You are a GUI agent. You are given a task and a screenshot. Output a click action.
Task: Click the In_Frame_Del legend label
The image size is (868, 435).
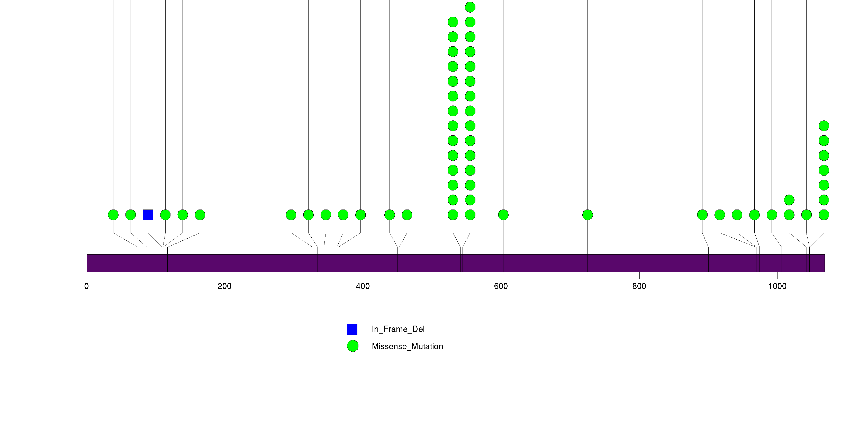(x=398, y=329)
